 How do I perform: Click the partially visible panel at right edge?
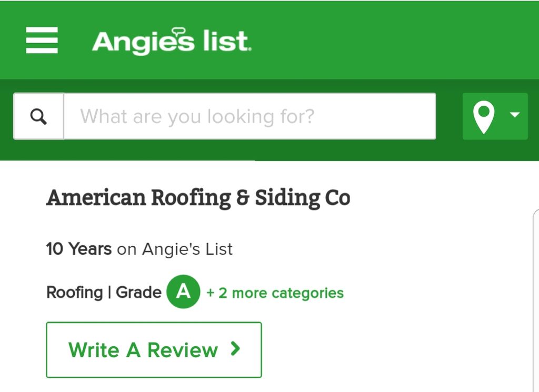(x=536, y=299)
